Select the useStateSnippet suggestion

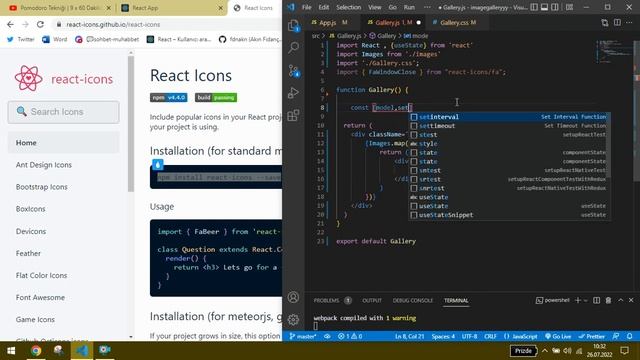[509, 215]
